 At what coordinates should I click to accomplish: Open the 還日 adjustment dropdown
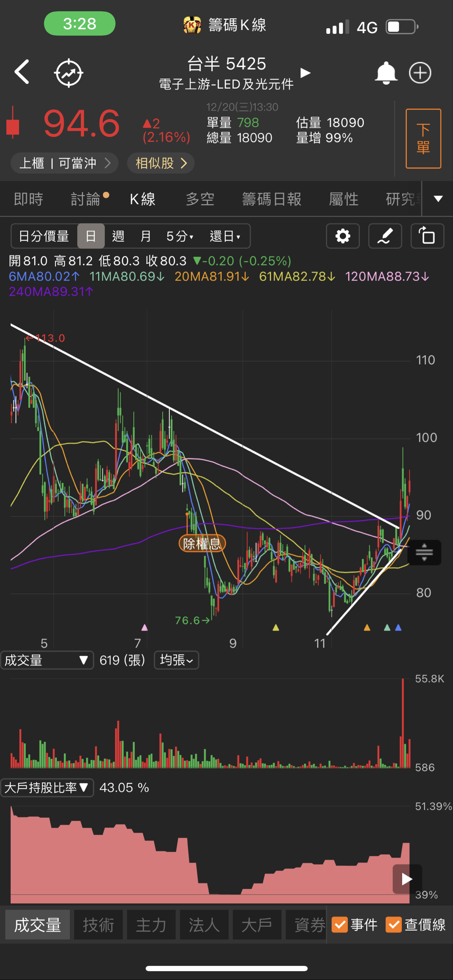point(225,236)
